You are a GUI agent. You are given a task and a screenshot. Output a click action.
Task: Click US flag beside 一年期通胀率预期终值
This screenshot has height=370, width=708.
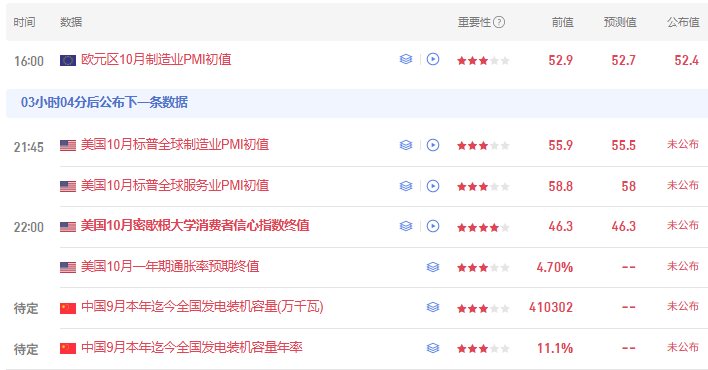68,267
